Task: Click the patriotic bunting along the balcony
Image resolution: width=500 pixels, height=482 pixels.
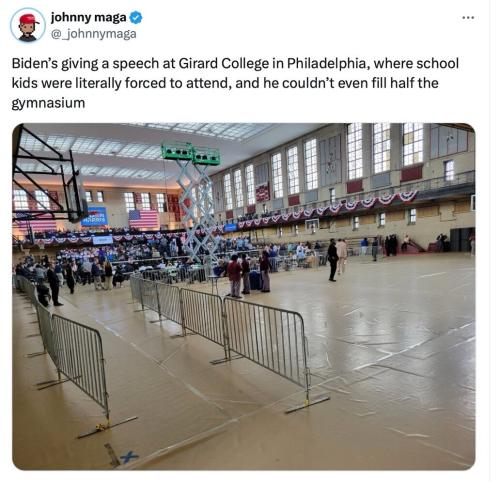Action: 328,209
